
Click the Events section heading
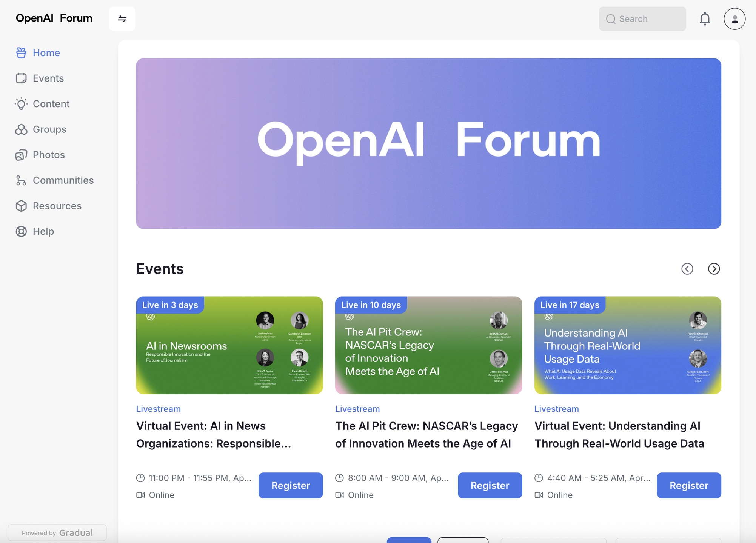(x=160, y=269)
